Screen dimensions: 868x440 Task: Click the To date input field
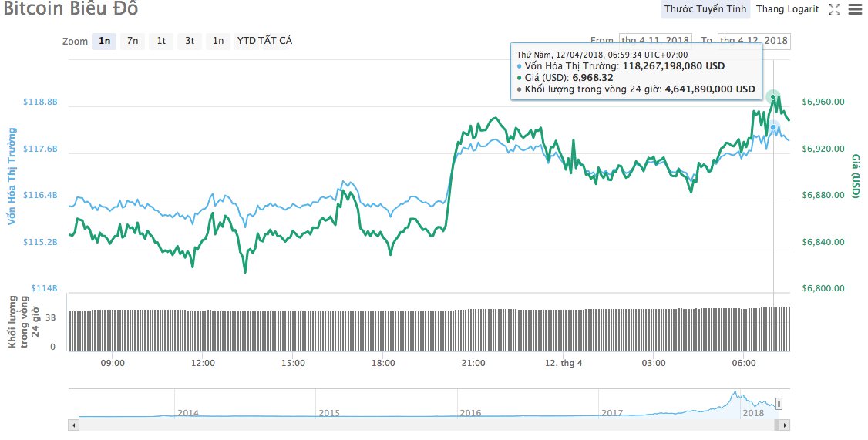(754, 41)
